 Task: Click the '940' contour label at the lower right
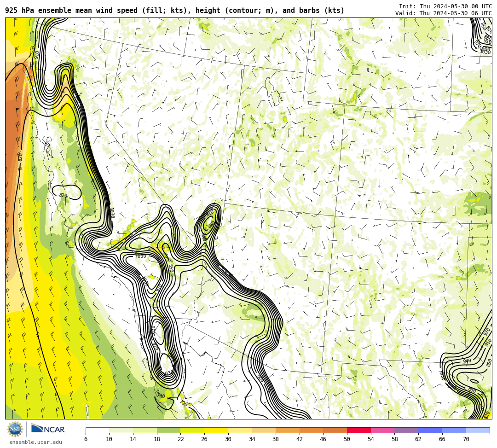click(467, 361)
